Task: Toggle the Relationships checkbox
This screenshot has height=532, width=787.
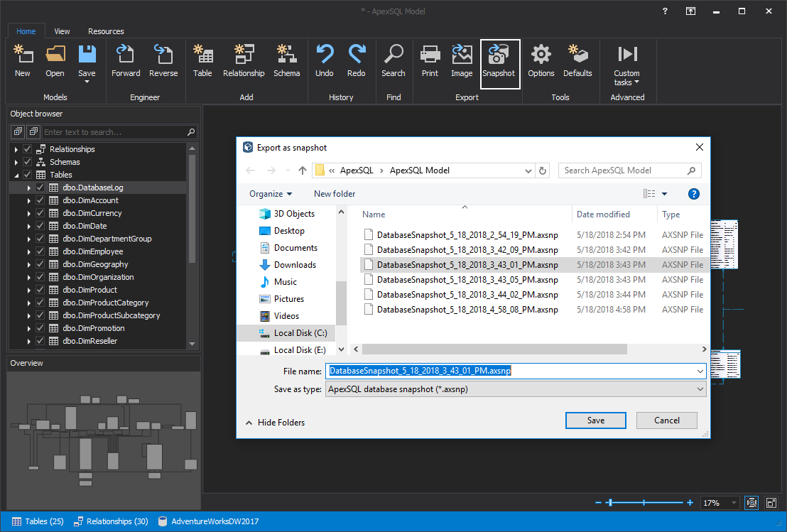Action: click(28, 149)
